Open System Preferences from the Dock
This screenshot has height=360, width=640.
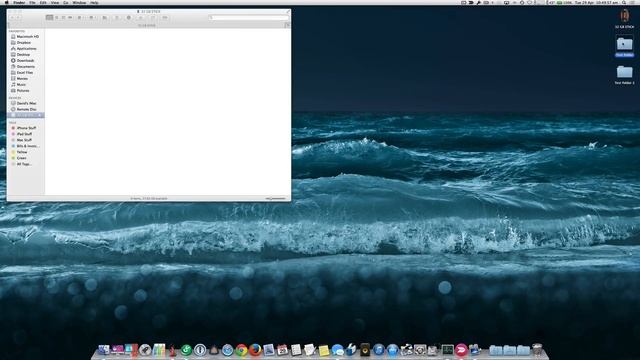420,350
